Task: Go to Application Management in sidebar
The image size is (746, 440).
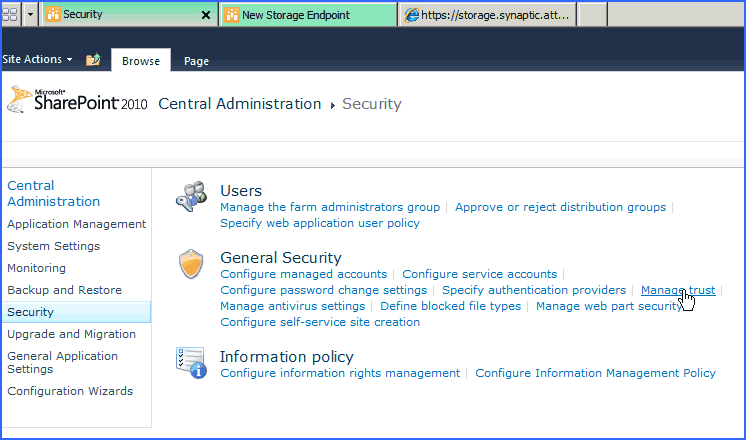Action: pos(76,224)
